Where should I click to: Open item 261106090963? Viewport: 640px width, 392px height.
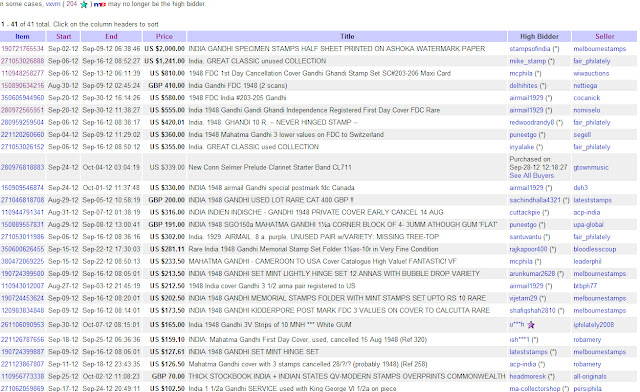[x=22, y=325]
